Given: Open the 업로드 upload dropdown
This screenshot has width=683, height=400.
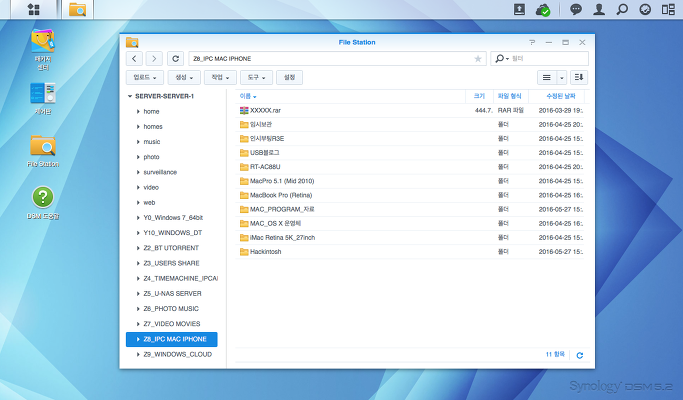Looking at the screenshot, I should coord(145,78).
